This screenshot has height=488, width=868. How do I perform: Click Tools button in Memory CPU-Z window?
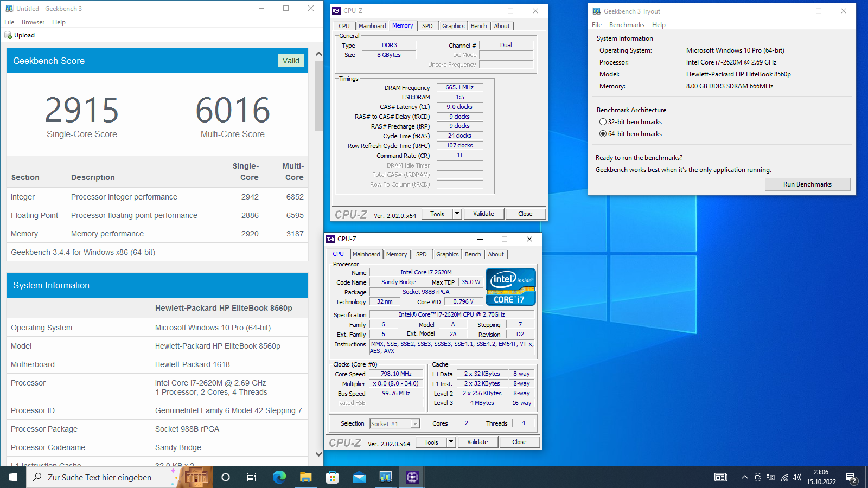pos(437,214)
